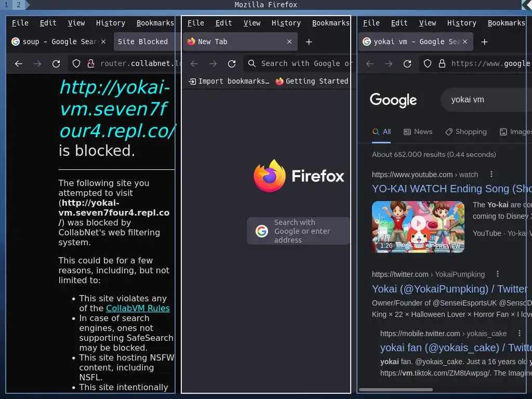Open Edit menu in right window

[399, 23]
